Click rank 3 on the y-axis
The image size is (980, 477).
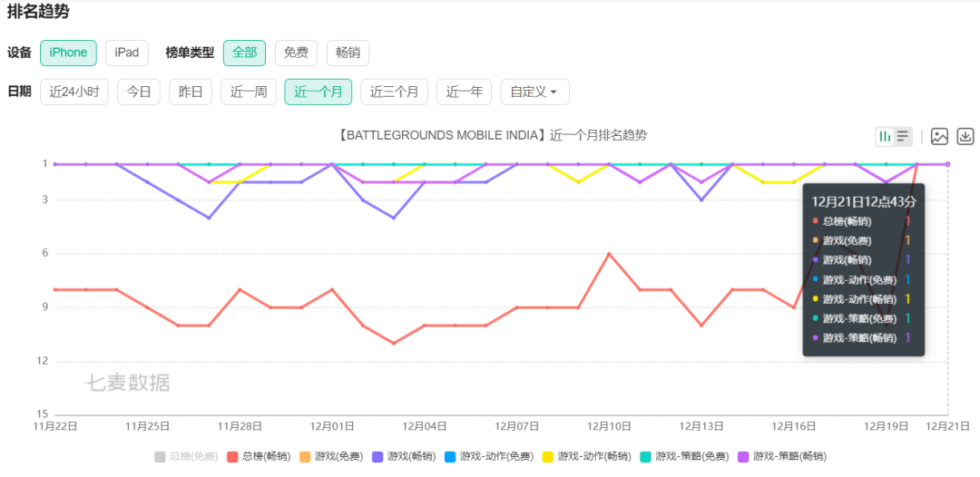pos(45,200)
